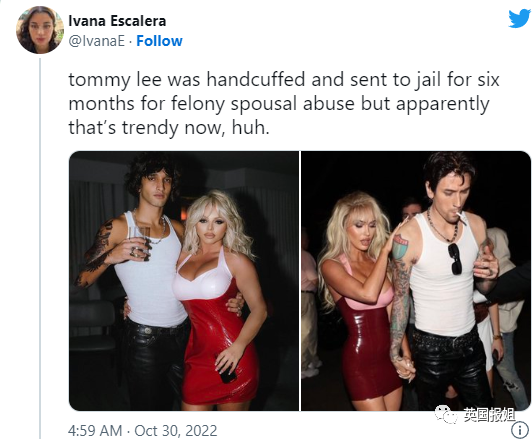This screenshot has width=532, height=439.
Task: Click the Oct 30, 2022 date
Action: (x=175, y=431)
